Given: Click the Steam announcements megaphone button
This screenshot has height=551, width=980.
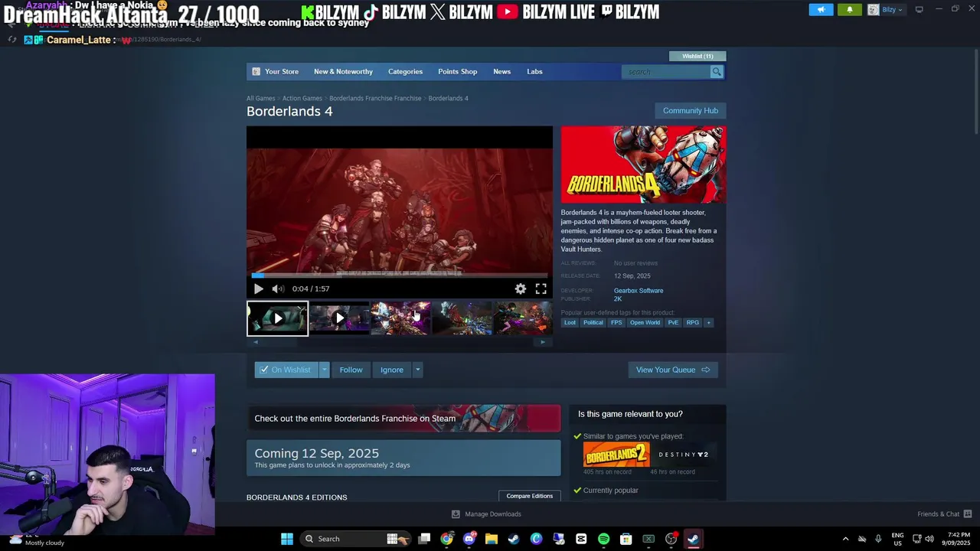Looking at the screenshot, I should [x=821, y=10].
